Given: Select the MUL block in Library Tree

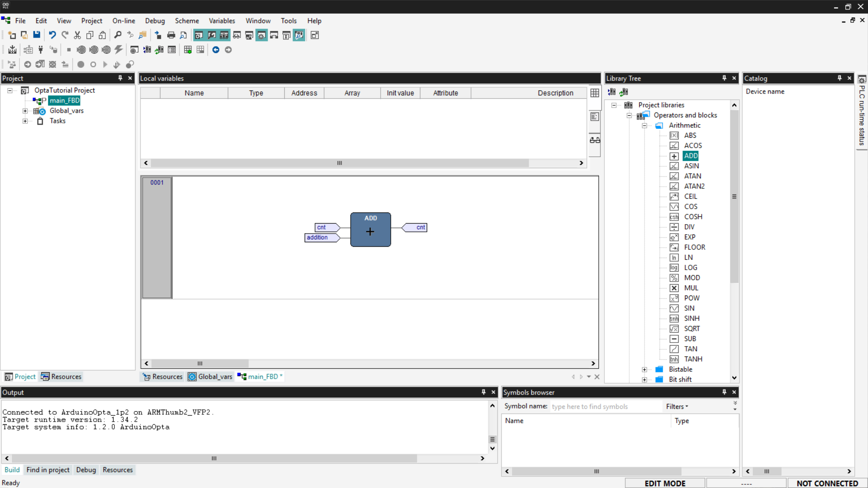Looking at the screenshot, I should pyautogui.click(x=691, y=288).
